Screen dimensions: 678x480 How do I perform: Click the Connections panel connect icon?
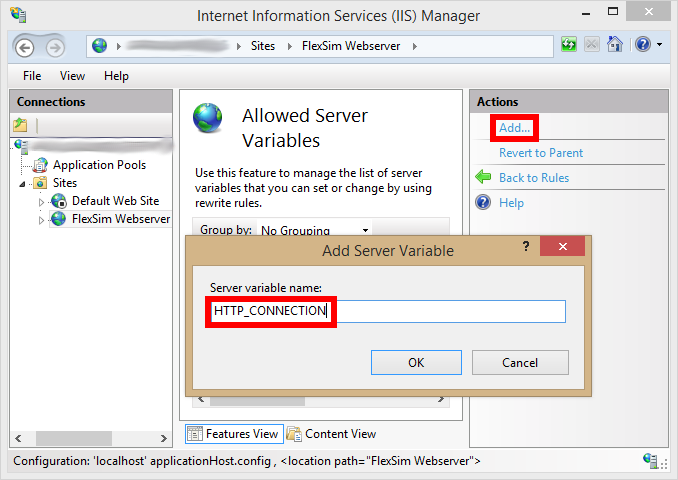pyautogui.click(x=20, y=125)
